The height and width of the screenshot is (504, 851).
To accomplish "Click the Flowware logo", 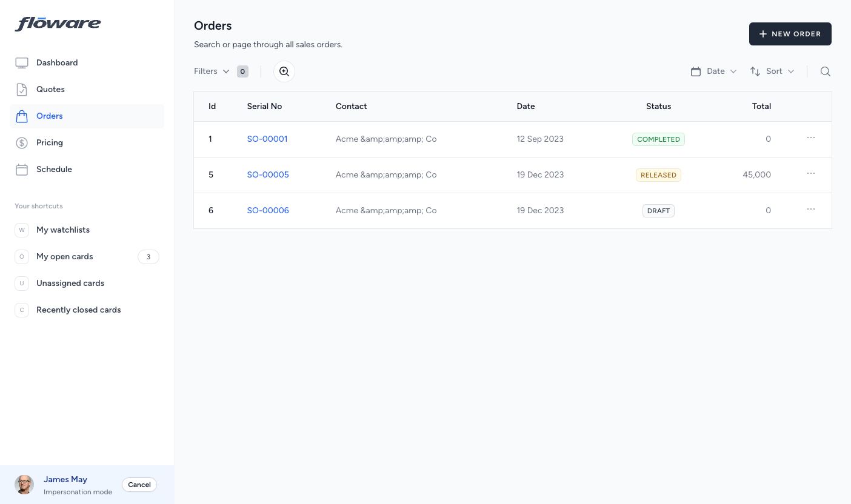I will pyautogui.click(x=58, y=24).
